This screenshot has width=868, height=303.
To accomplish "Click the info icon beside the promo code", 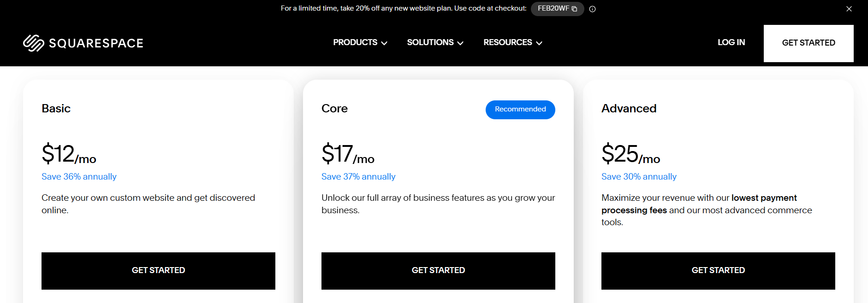I will coord(593,9).
